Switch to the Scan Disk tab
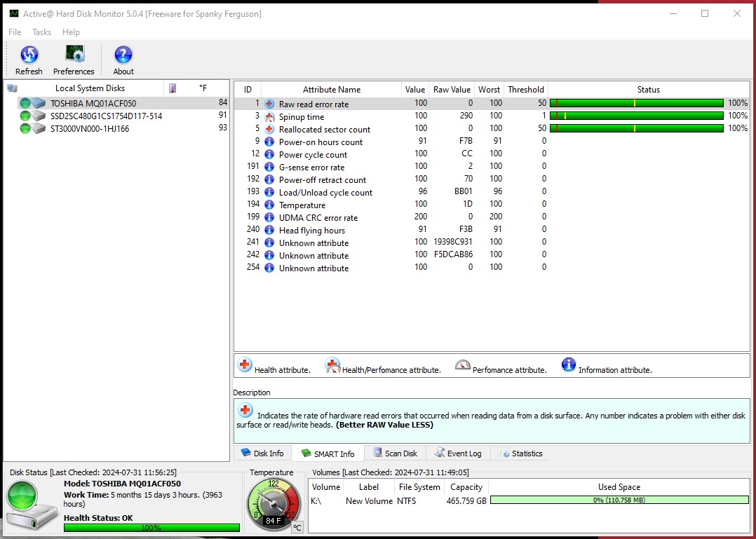Screen dimensions: 756x539 coord(395,453)
